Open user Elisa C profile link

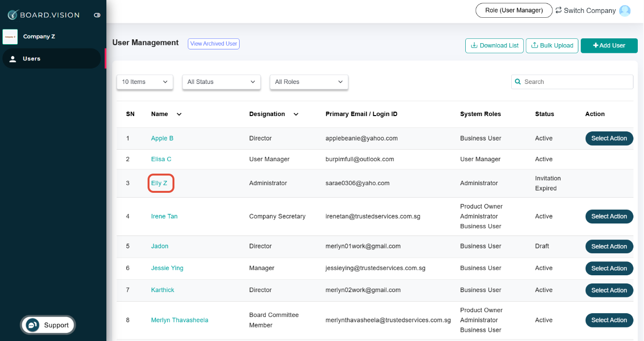[x=161, y=159]
